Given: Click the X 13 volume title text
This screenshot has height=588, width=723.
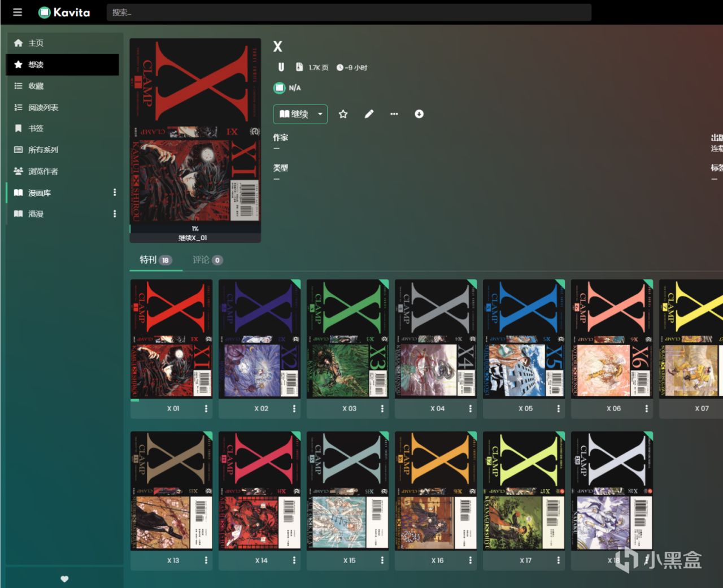Looking at the screenshot, I should 173,560.
